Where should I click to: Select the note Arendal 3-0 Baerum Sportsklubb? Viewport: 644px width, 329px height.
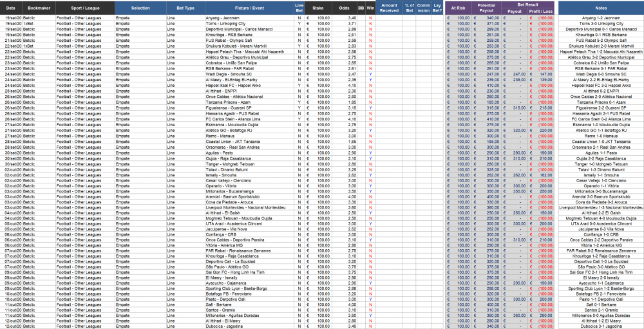click(601, 197)
